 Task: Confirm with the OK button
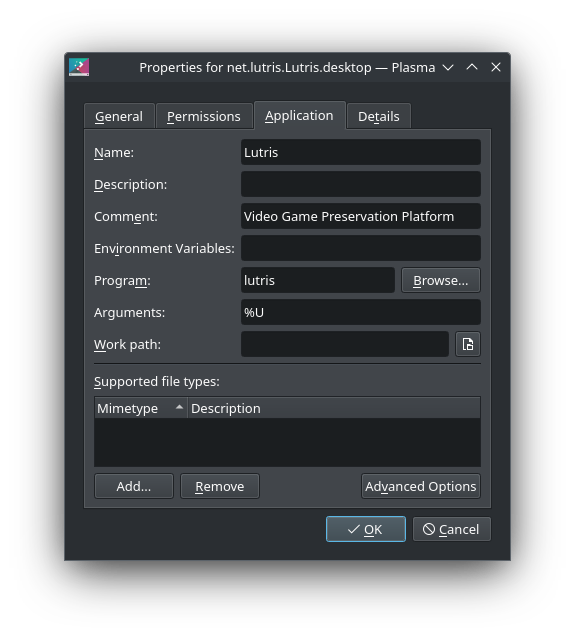point(366,529)
